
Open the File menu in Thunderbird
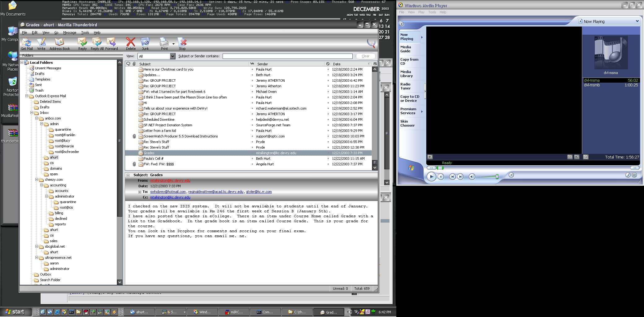point(24,33)
